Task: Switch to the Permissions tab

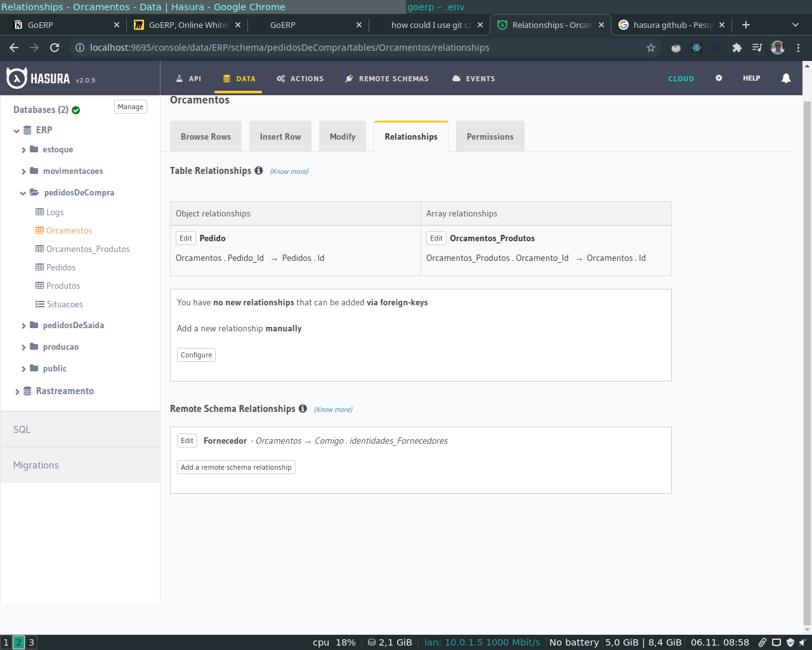Action: coord(490,136)
